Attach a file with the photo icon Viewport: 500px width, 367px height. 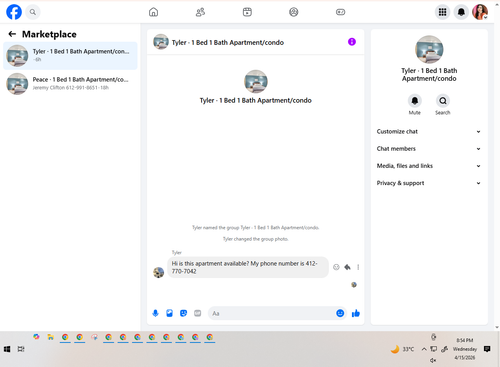pos(169,313)
